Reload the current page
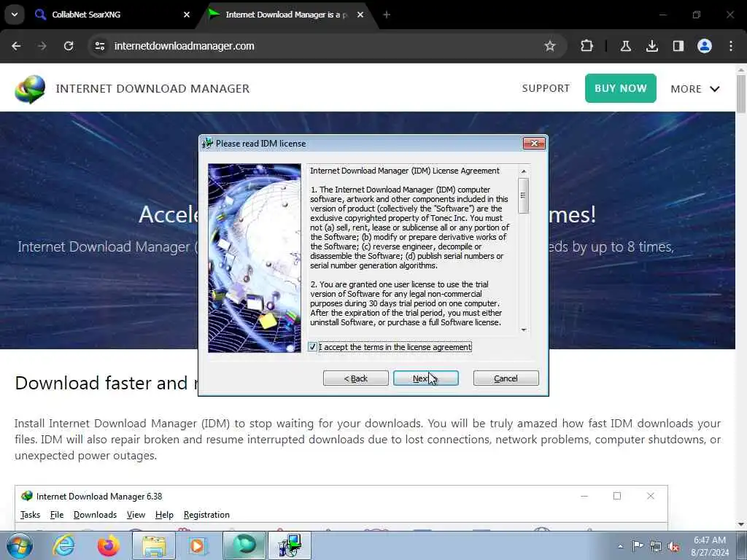The image size is (747, 560). click(69, 46)
